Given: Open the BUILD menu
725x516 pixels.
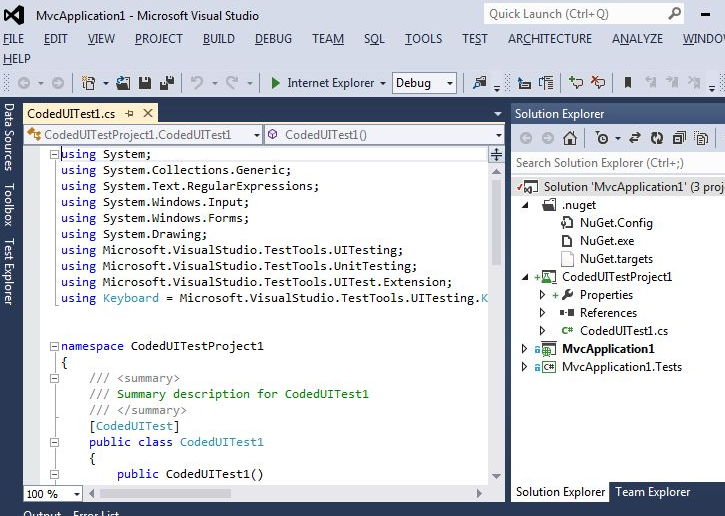Looking at the screenshot, I should tap(218, 39).
